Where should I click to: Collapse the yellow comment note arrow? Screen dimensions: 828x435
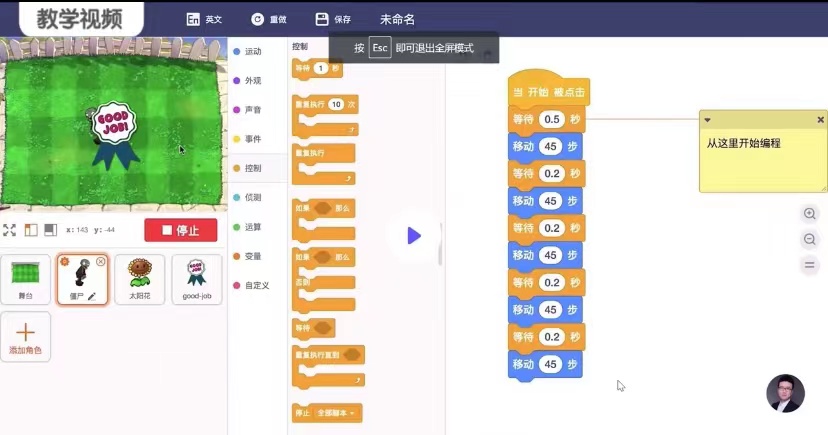click(x=708, y=120)
